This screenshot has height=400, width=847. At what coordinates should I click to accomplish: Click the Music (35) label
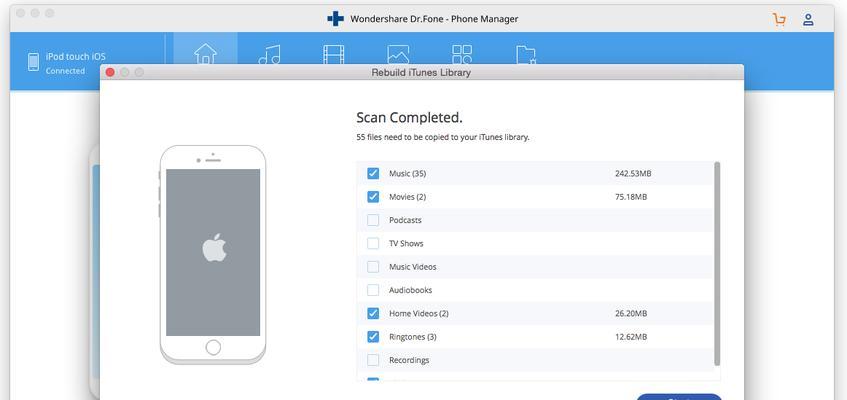tap(407, 174)
